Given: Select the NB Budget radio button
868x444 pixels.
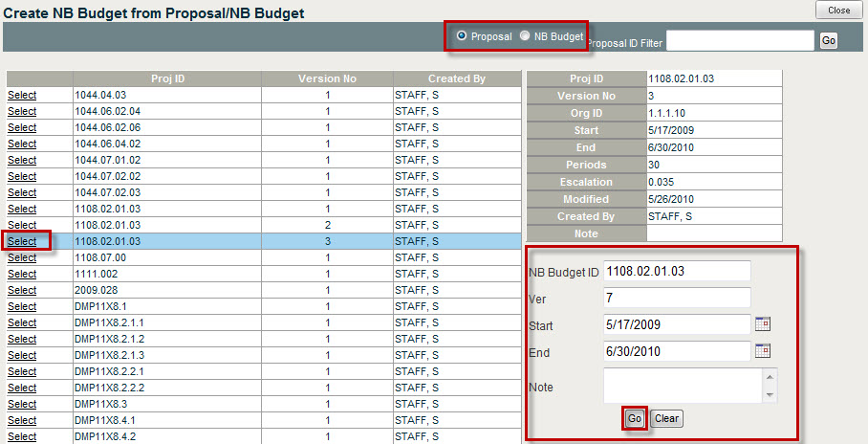Looking at the screenshot, I should tap(525, 36).
